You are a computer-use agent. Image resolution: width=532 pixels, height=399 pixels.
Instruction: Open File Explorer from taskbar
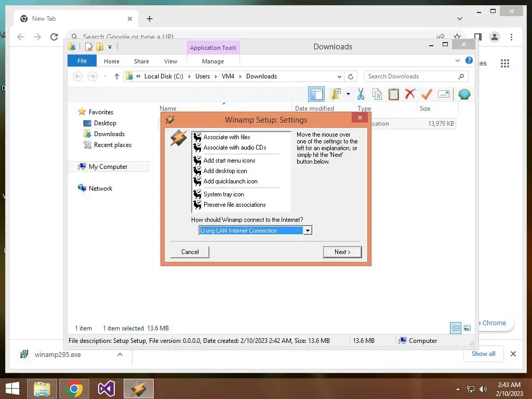tap(42, 389)
